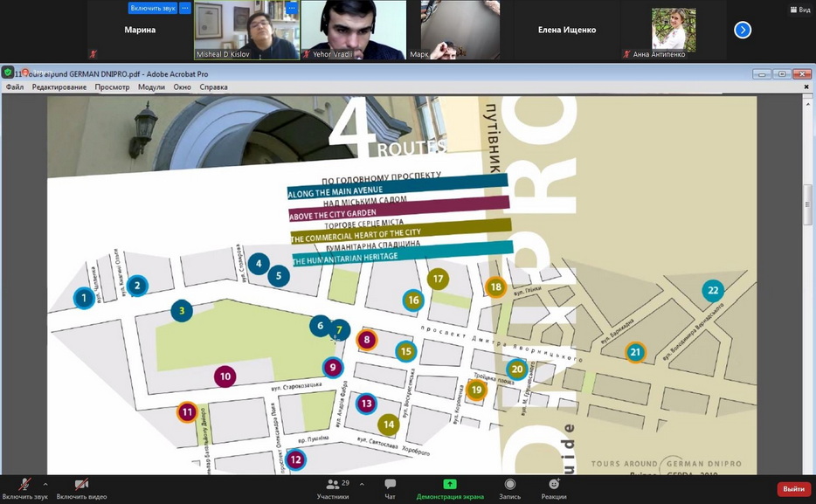The width and height of the screenshot is (816, 504).
Task: Click the Acrobat vertical scrollbar thumb
Action: tap(807, 205)
